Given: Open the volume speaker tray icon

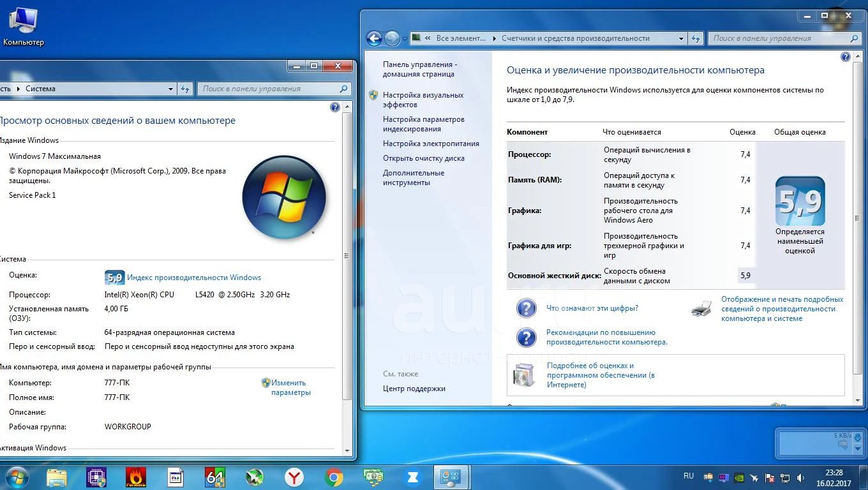Looking at the screenshot, I should (800, 477).
